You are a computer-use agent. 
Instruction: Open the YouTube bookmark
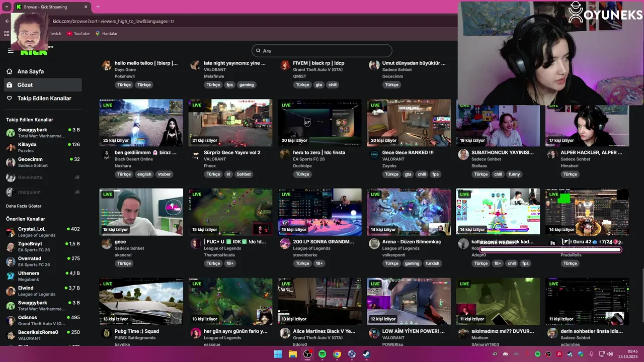[78, 34]
